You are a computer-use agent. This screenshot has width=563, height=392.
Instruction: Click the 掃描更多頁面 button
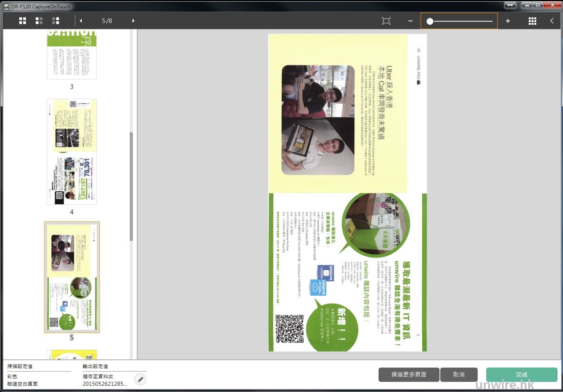tap(409, 374)
